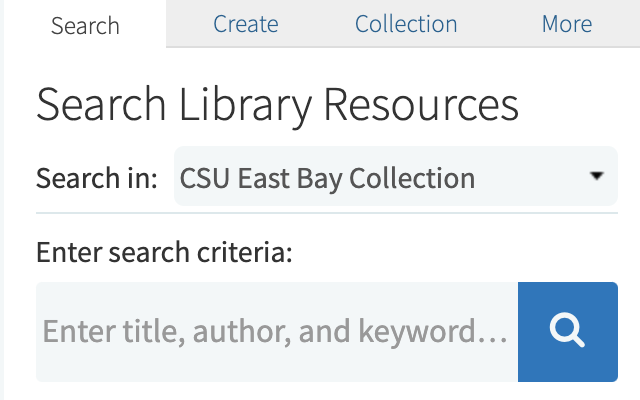Show more options via the More tab
Viewport: 640px width, 400px height.
click(x=567, y=24)
